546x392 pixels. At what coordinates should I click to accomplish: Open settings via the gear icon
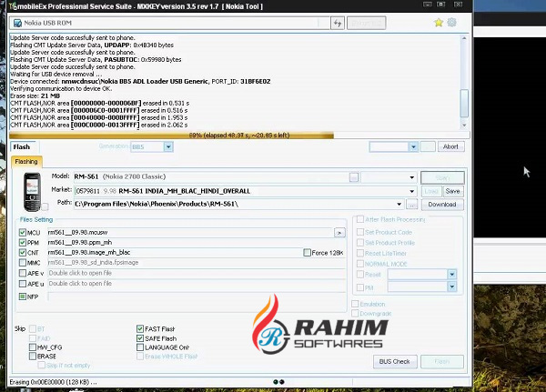(451, 22)
